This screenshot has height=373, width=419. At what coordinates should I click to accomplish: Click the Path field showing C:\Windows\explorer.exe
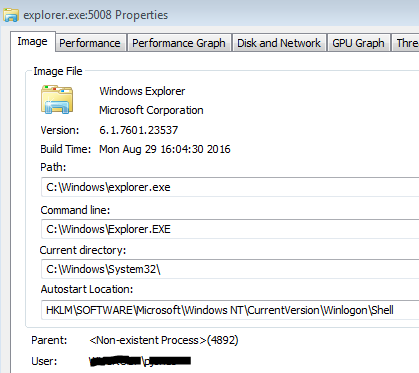pos(230,187)
